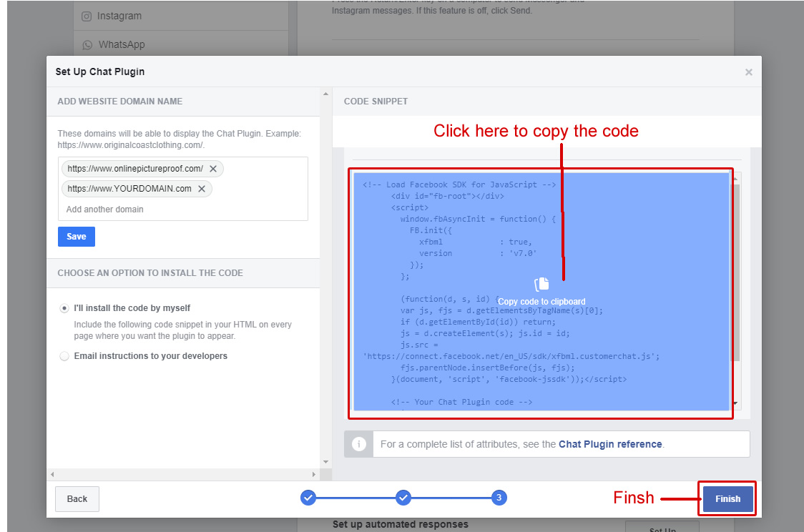Close the Set Up Chat Plugin dialog
Viewport: 804px width, 532px height.
tap(749, 72)
